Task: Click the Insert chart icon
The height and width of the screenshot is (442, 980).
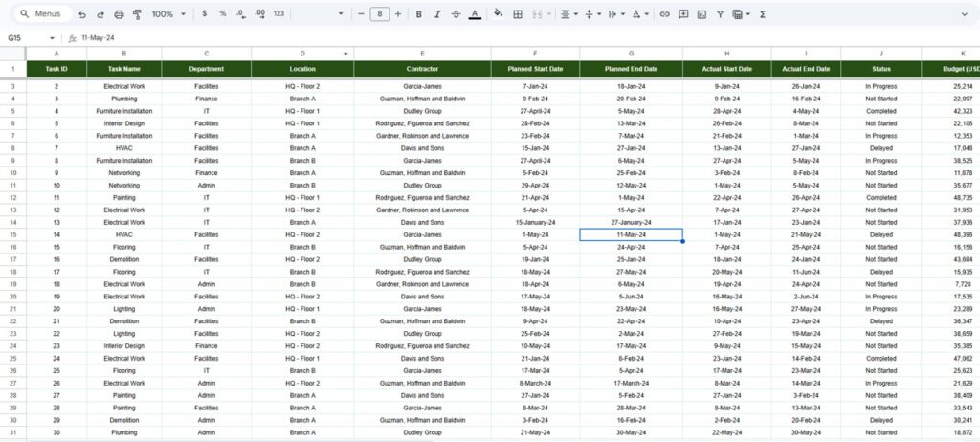Action: tap(702, 13)
